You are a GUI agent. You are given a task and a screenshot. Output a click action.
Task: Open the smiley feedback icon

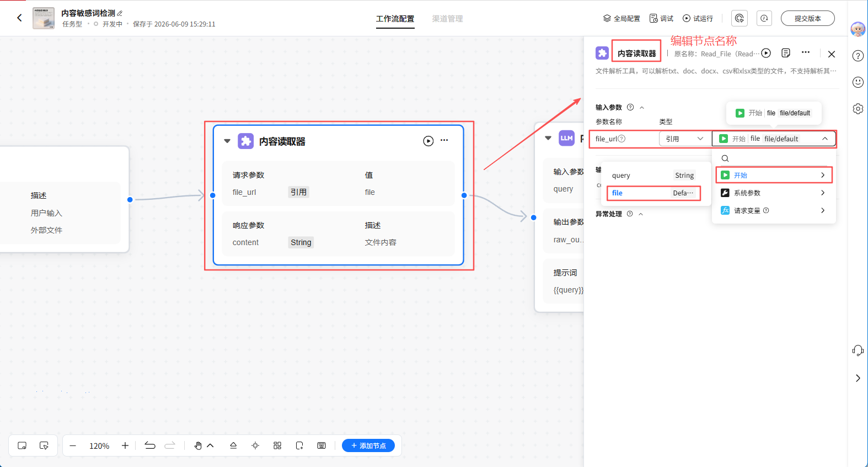coord(858,82)
